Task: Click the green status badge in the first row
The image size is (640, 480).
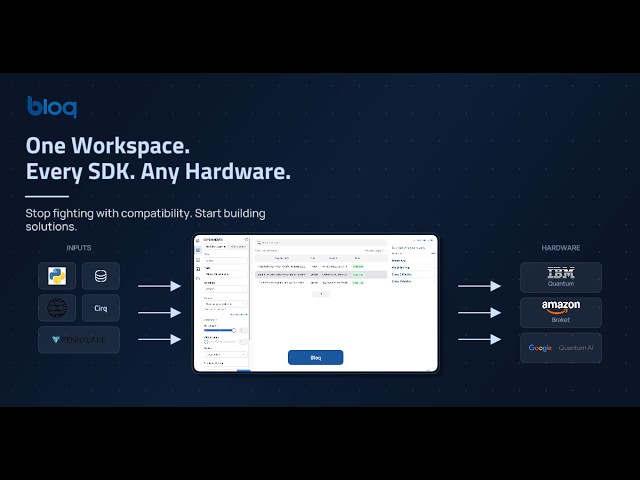Action: coord(358,267)
